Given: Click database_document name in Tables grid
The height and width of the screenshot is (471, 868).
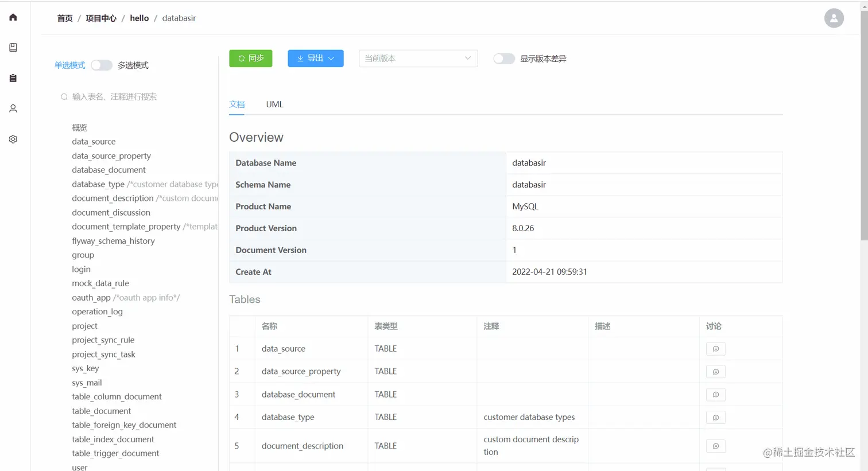Looking at the screenshot, I should [x=298, y=395].
